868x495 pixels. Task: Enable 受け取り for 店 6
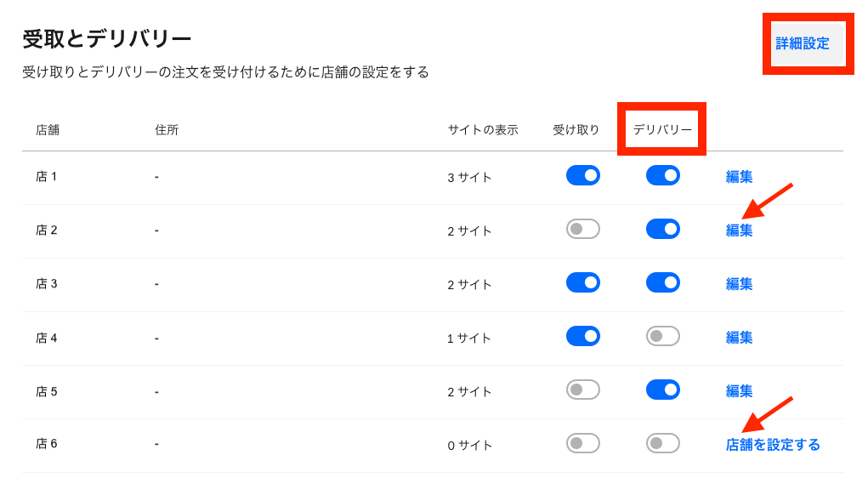[x=583, y=443]
